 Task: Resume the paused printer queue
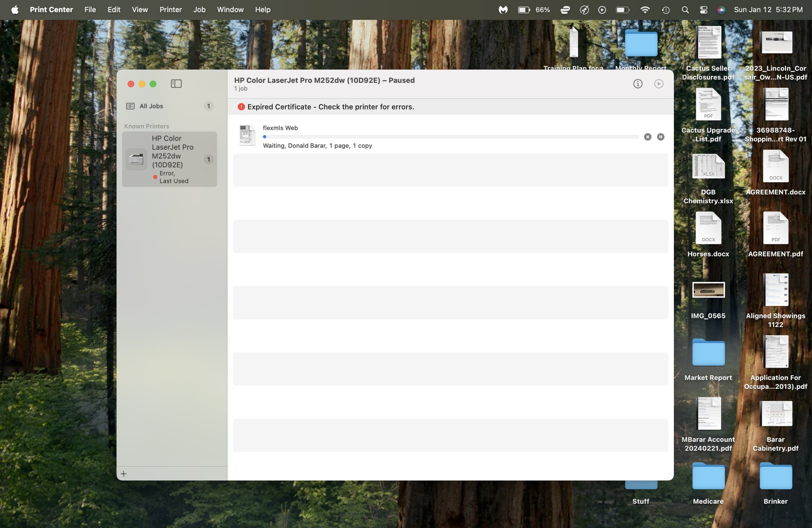coord(659,84)
